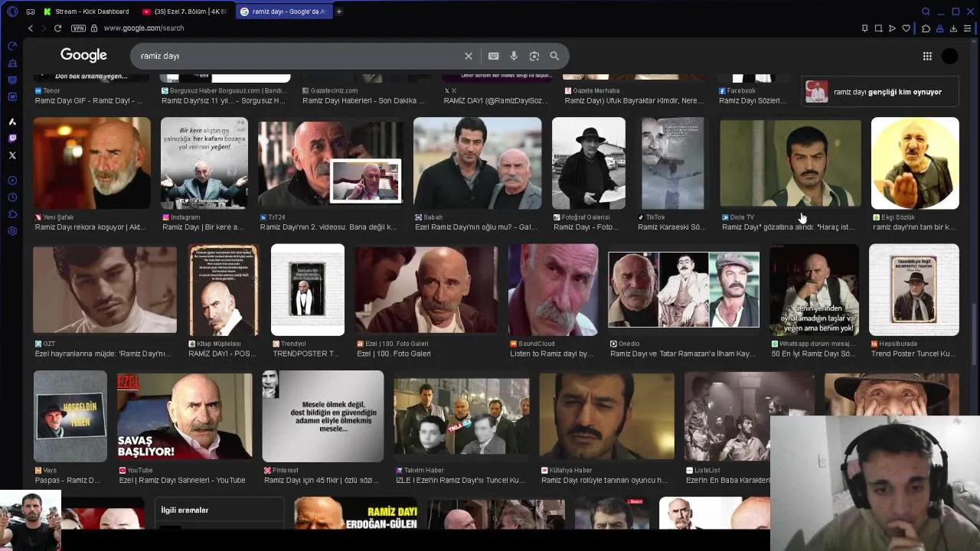Open the downloads panel

pos(953,28)
